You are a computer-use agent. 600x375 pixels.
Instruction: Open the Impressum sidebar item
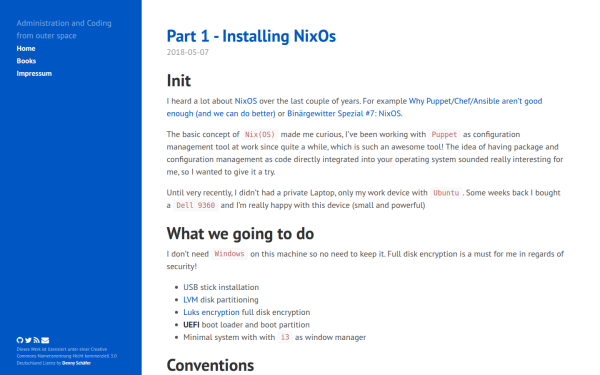pyautogui.click(x=34, y=73)
